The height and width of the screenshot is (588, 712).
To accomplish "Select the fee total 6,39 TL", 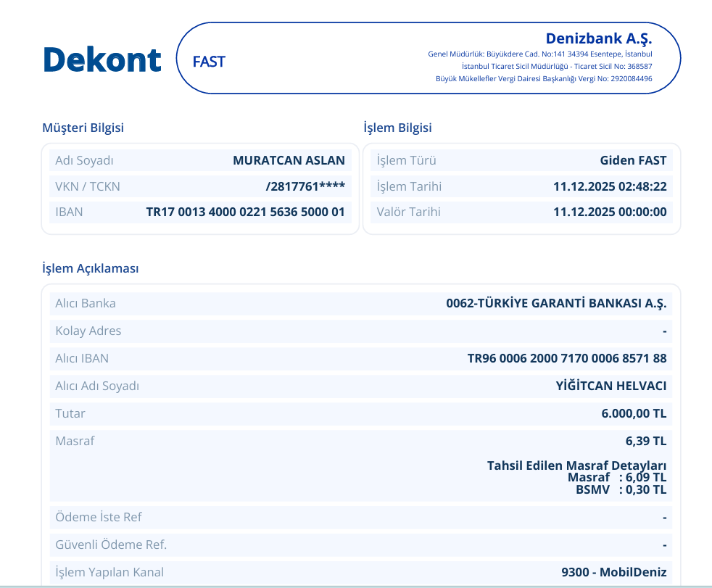I will pyautogui.click(x=646, y=442).
